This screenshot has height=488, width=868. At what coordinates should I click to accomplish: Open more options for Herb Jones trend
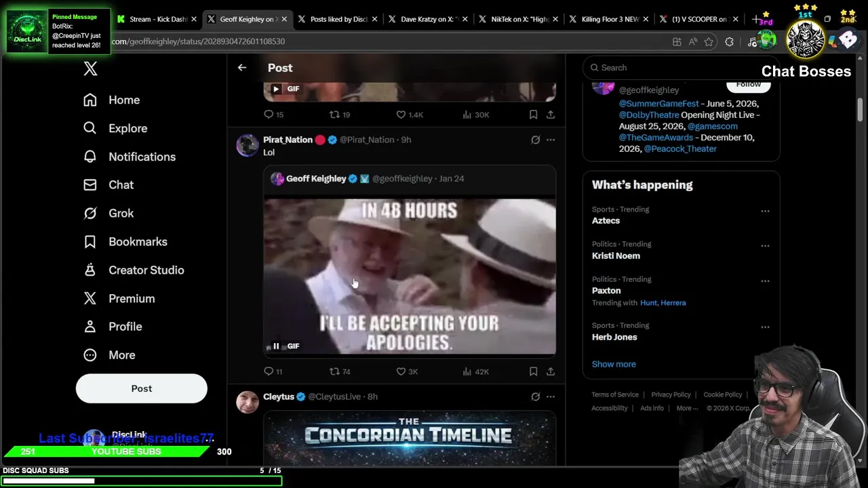click(765, 327)
